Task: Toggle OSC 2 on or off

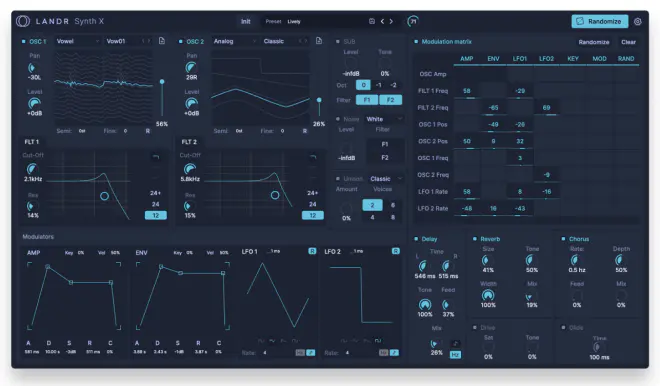Action: pyautogui.click(x=181, y=41)
